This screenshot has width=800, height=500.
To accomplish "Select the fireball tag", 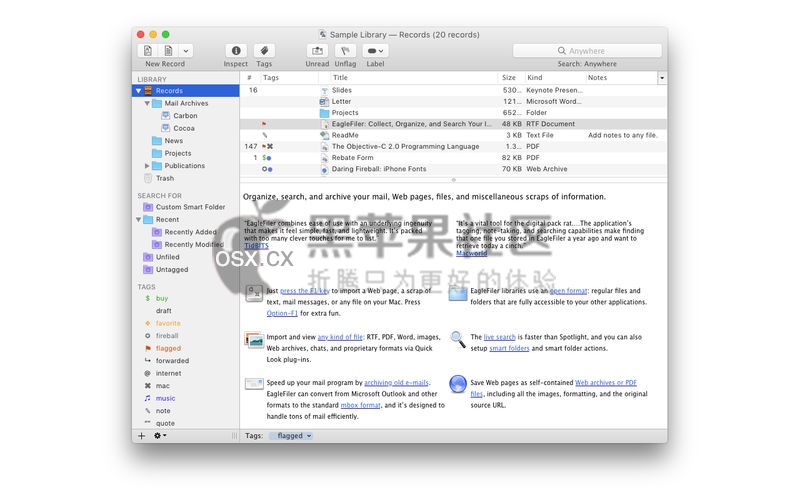I will pyautogui.click(x=166, y=336).
